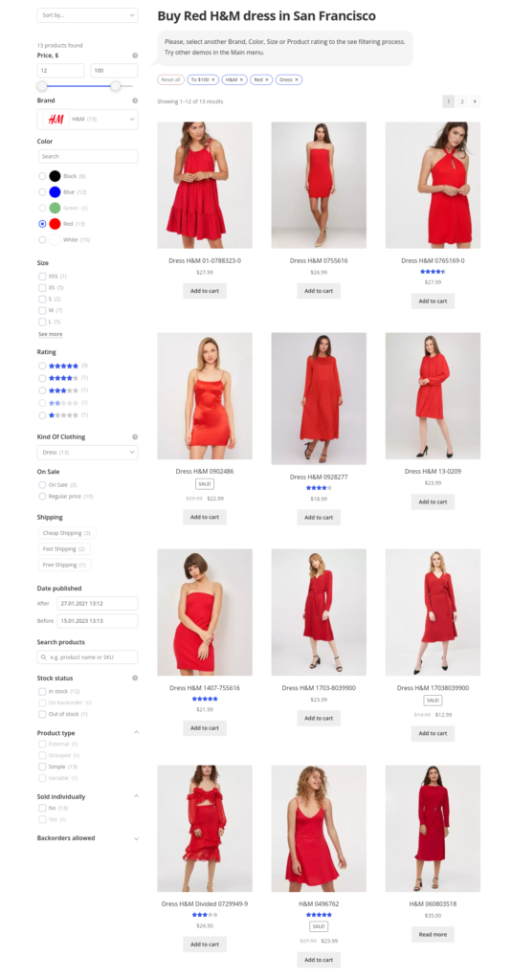Click the Red color swatch
The height and width of the screenshot is (980, 512).
pos(55,224)
